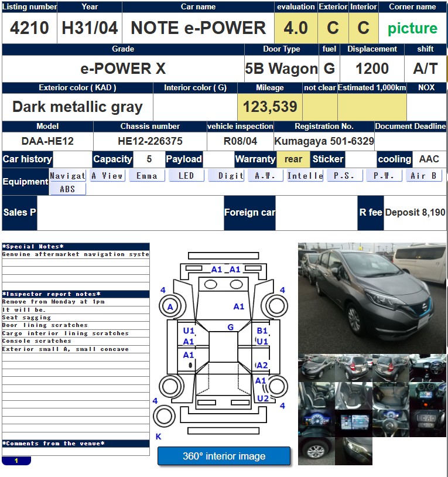
Task: Open the front-left exterior thumbnail
Action: (316, 368)
